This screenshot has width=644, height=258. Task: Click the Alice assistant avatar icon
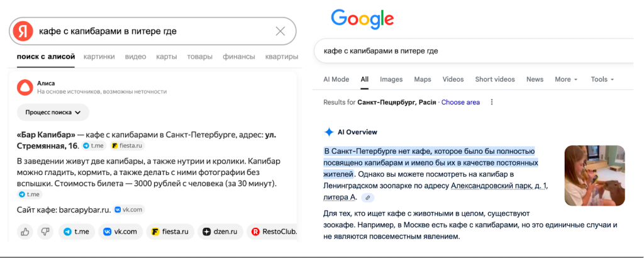tap(23, 87)
